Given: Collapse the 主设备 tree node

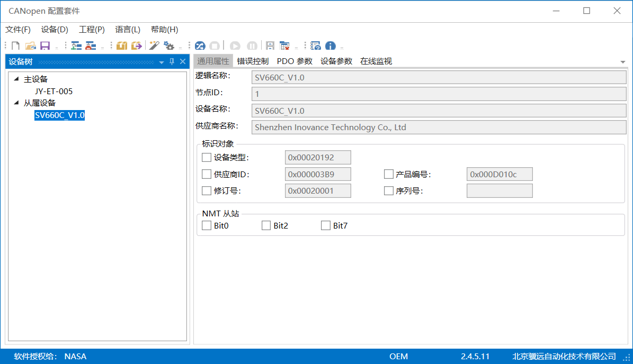Looking at the screenshot, I should pos(16,79).
